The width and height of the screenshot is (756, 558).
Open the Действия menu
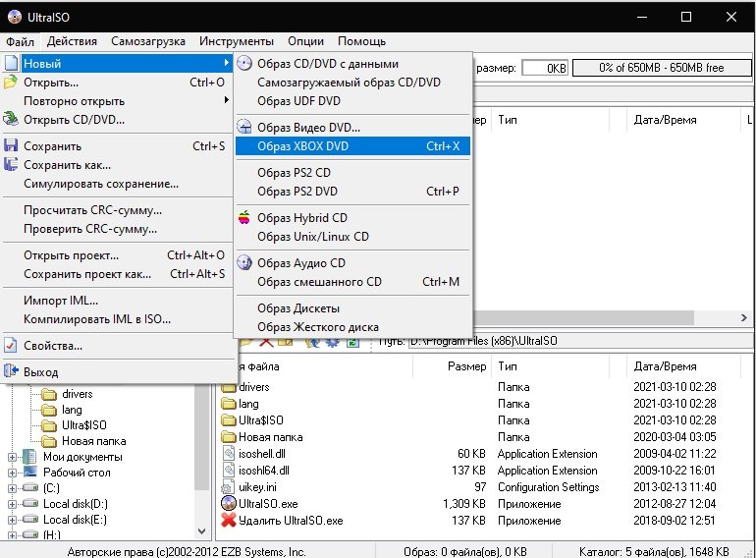pos(72,41)
